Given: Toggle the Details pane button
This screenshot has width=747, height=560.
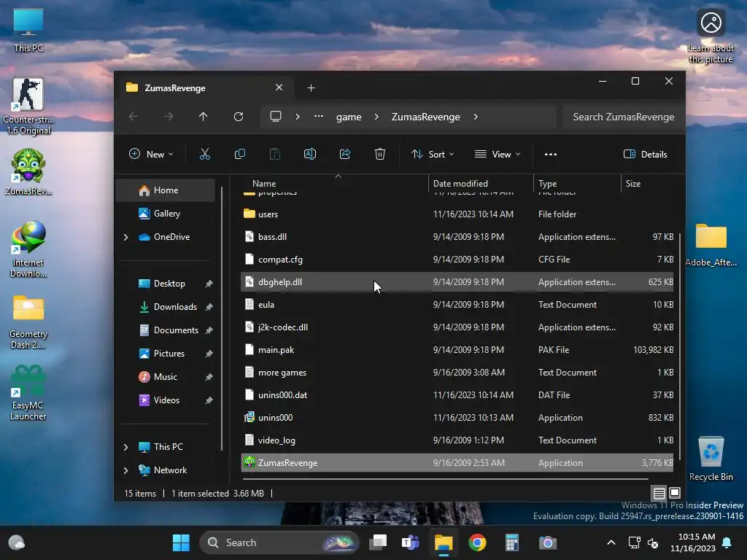Looking at the screenshot, I should (x=646, y=154).
